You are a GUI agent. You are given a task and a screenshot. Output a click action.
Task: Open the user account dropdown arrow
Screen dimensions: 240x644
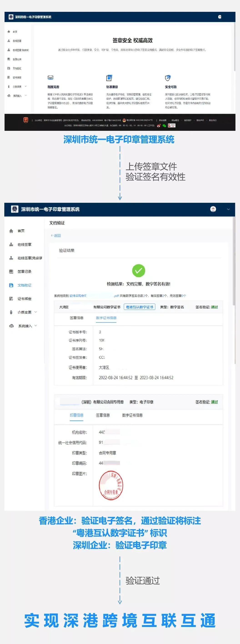(228, 209)
